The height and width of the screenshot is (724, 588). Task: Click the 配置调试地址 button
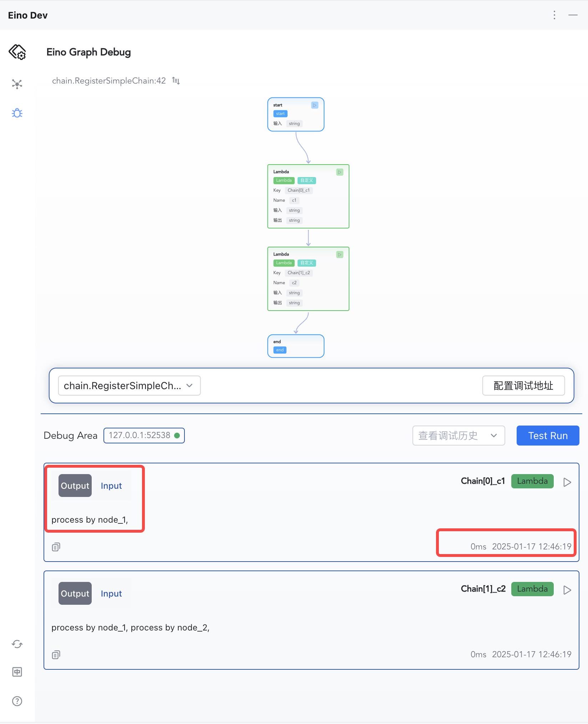click(523, 386)
